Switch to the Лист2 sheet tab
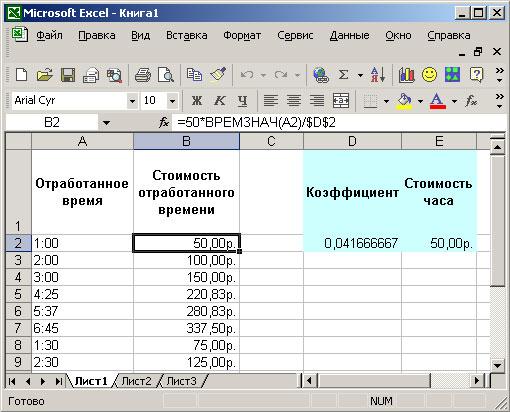The image size is (510, 412). tap(136, 381)
